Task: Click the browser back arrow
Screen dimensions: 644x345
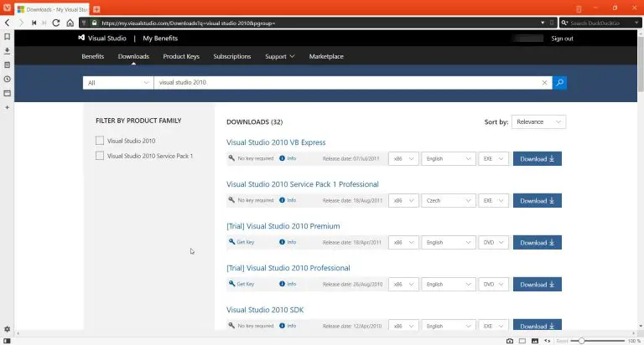Action: 7,23
